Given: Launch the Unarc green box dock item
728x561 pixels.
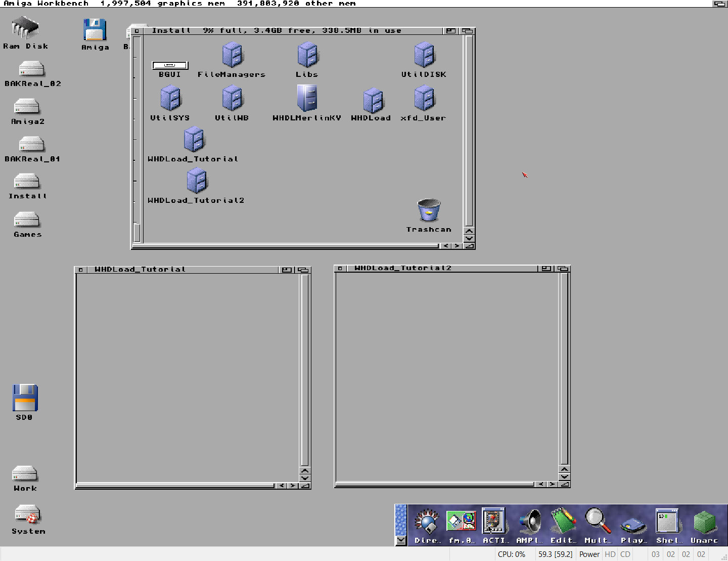Looking at the screenshot, I should click(x=704, y=523).
